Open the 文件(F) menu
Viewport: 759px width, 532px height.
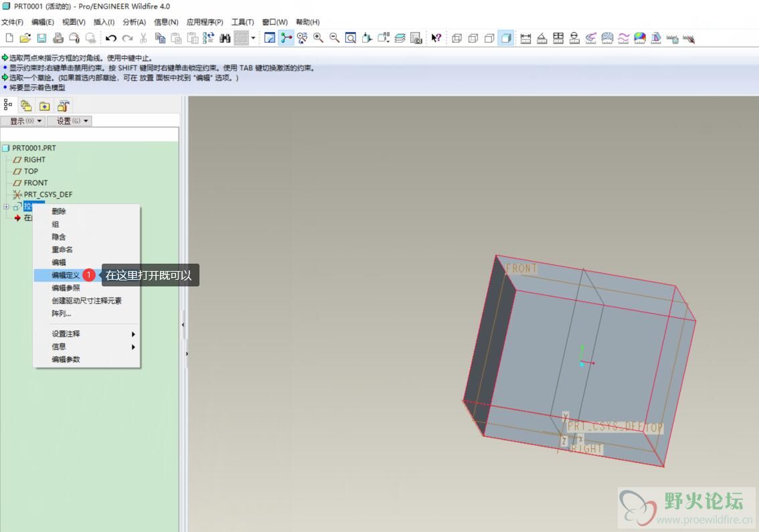click(x=12, y=22)
